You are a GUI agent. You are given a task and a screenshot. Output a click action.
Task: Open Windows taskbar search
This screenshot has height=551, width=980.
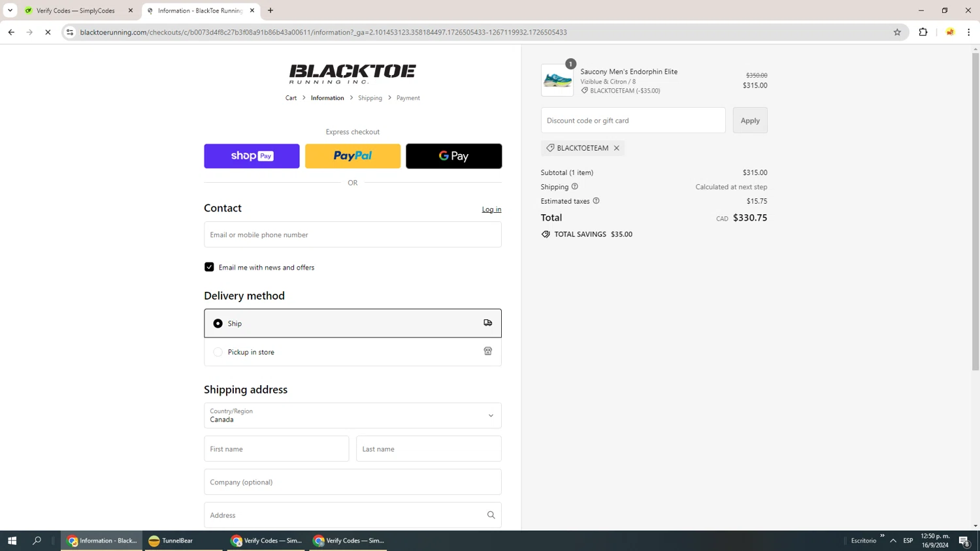37,541
